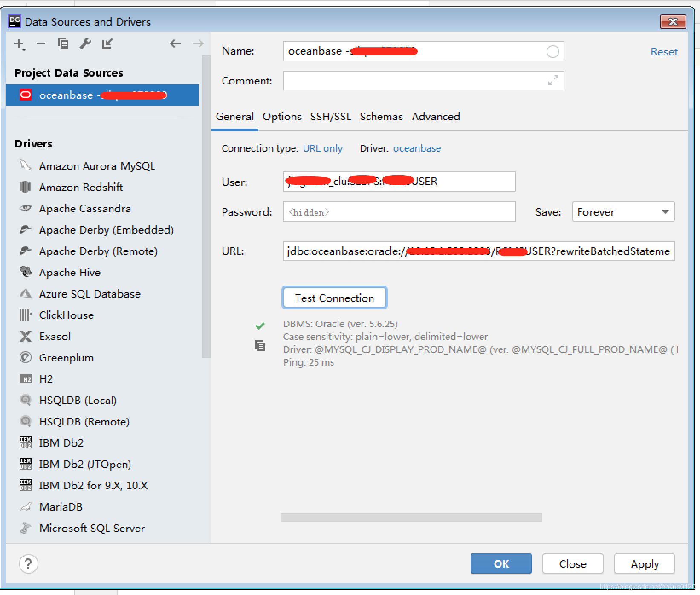Click the Apply button
700x595 pixels.
(645, 563)
